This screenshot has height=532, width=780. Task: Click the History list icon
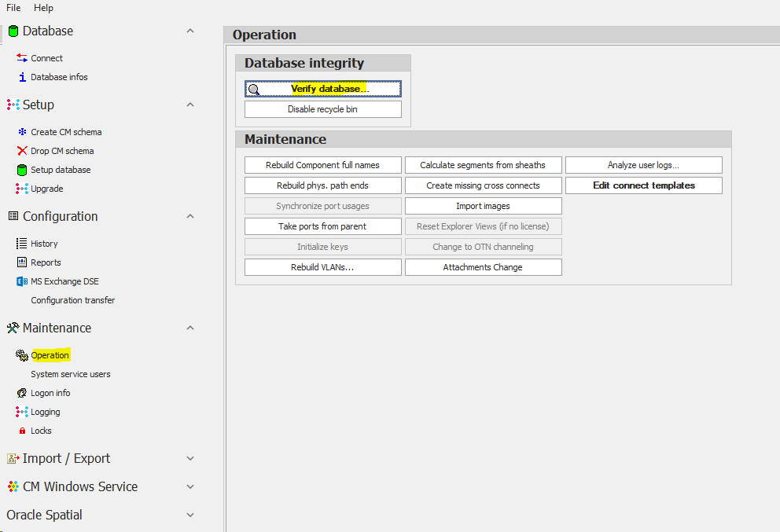pos(22,244)
